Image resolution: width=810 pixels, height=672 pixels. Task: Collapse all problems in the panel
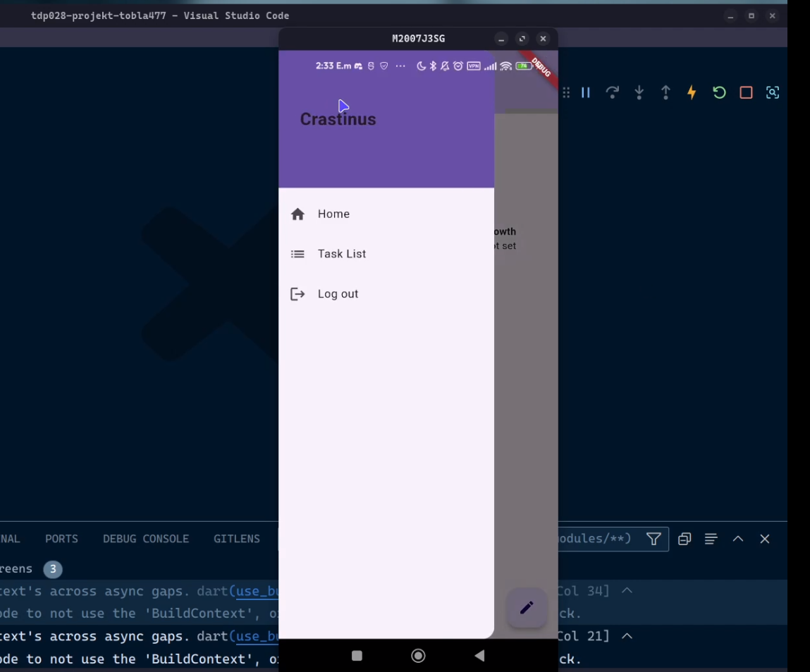(x=684, y=539)
